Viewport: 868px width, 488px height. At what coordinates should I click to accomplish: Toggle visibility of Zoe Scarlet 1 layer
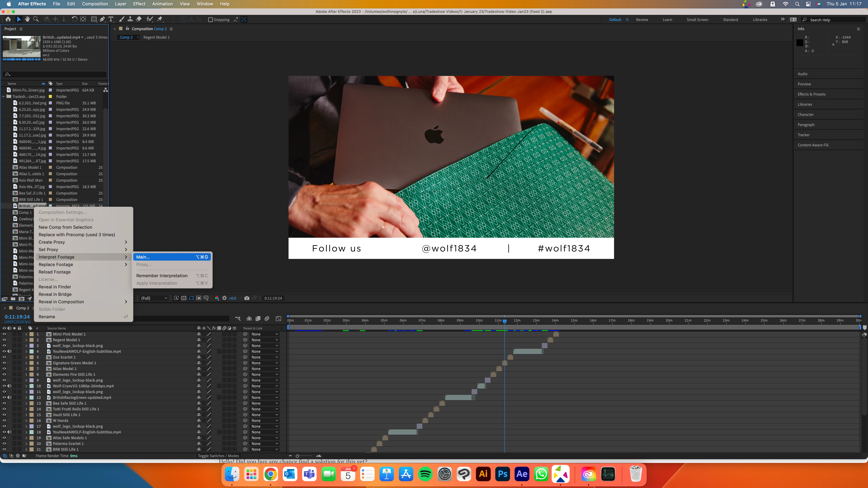4,357
